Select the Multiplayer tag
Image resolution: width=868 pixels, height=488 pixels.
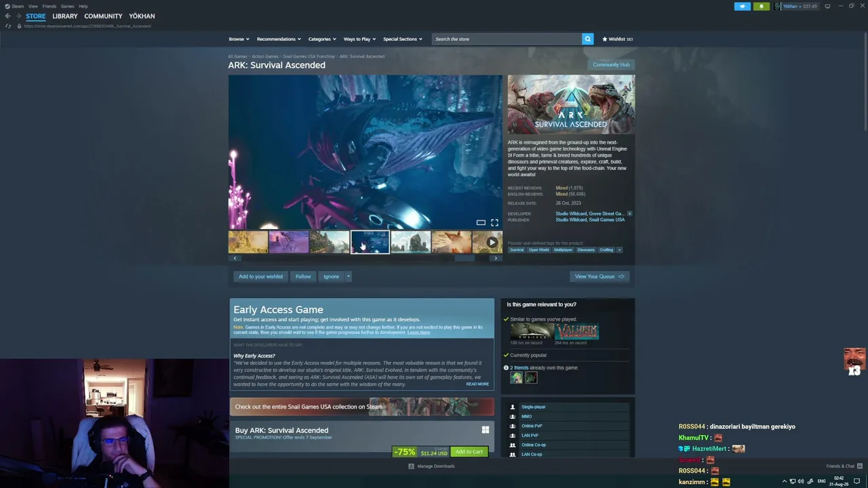563,250
